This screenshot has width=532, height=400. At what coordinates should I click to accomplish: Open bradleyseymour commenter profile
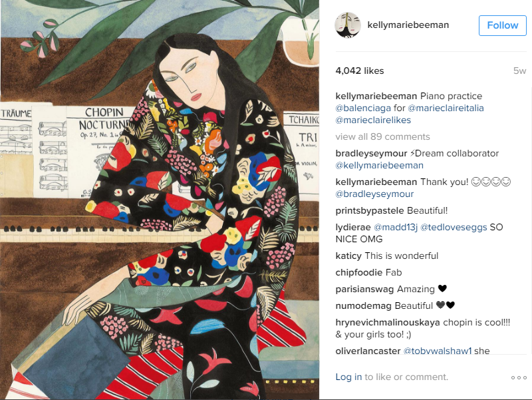click(371, 154)
